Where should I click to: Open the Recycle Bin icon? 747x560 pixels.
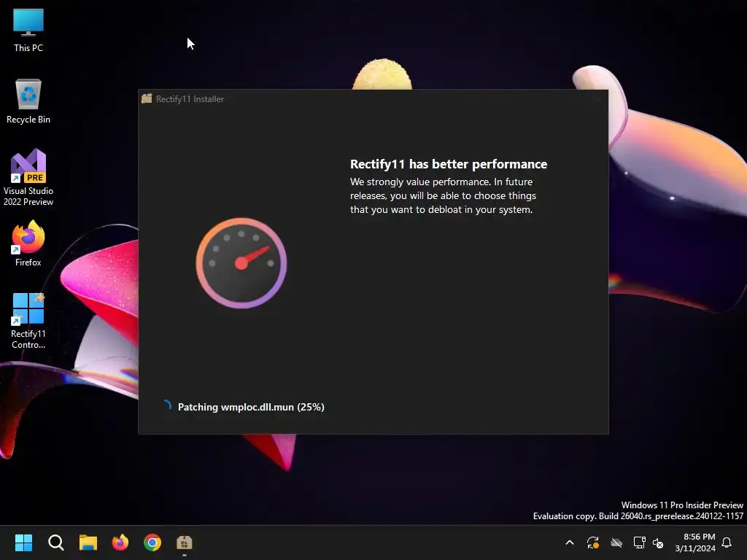[28, 101]
